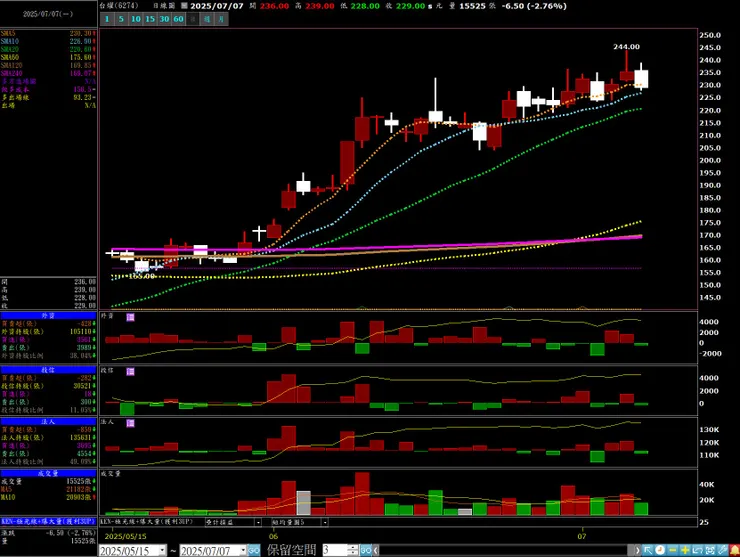Open the purple settings icon in 外資 panel
The image size is (740, 557).
(130, 317)
